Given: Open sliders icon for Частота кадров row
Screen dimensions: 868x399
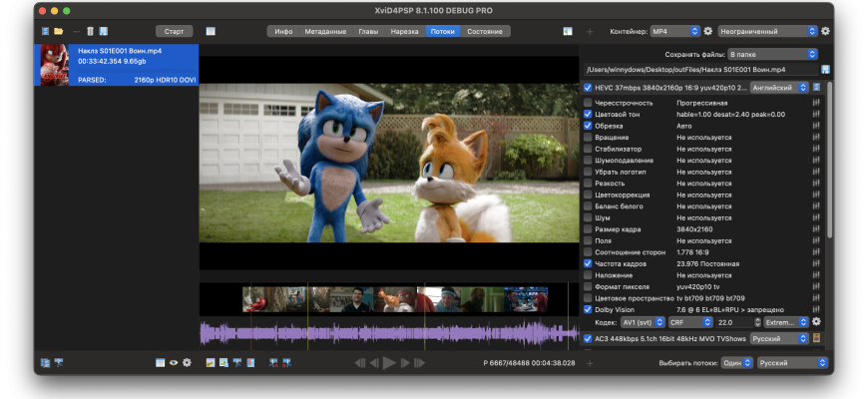Looking at the screenshot, I should [816, 264].
